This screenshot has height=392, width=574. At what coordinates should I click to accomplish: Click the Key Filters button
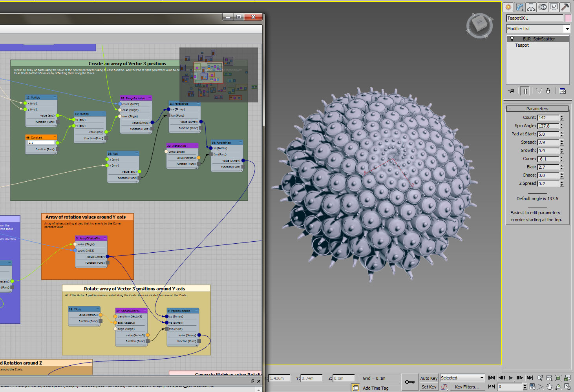pyautogui.click(x=467, y=387)
